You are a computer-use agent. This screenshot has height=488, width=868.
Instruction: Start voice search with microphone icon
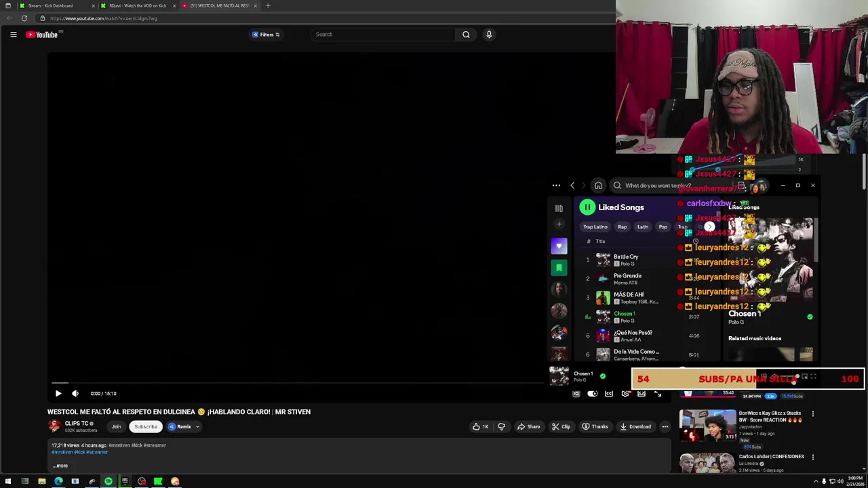489,35
